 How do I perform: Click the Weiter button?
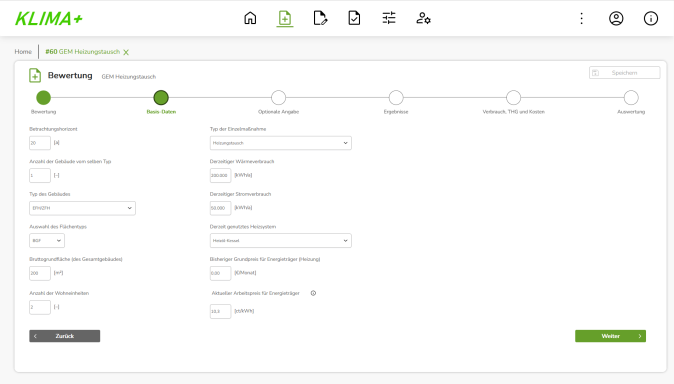[610, 336]
